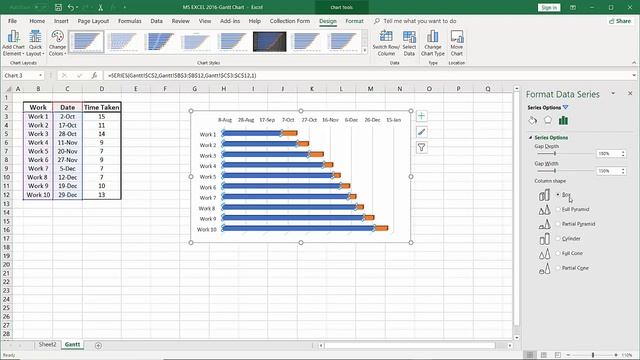This screenshot has height=360, width=640.
Task: Select the Partial Pyramid radio button
Action: (558, 224)
